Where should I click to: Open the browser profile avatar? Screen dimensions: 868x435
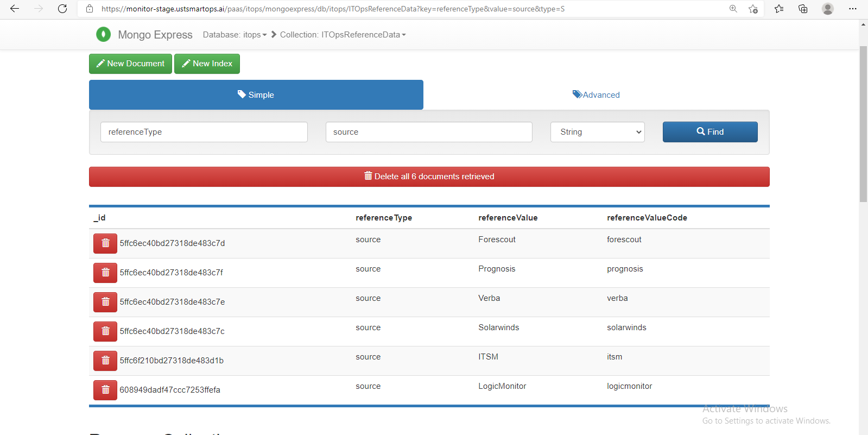(828, 9)
